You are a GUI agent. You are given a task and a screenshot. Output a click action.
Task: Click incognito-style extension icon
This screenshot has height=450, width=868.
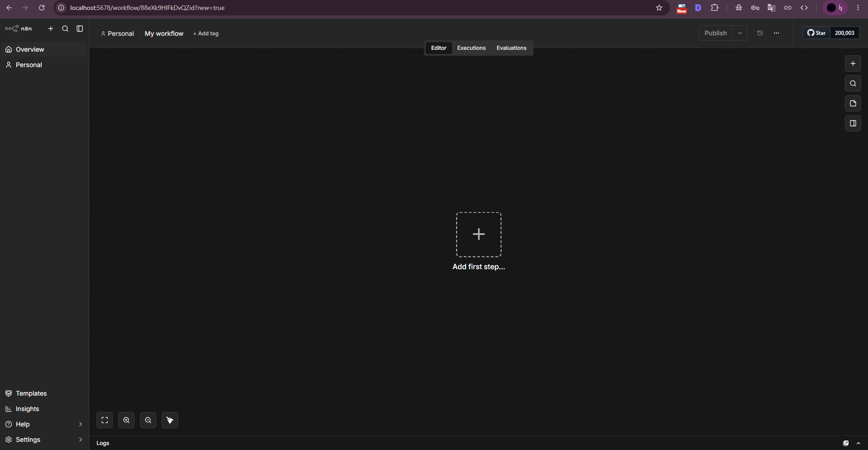739,8
